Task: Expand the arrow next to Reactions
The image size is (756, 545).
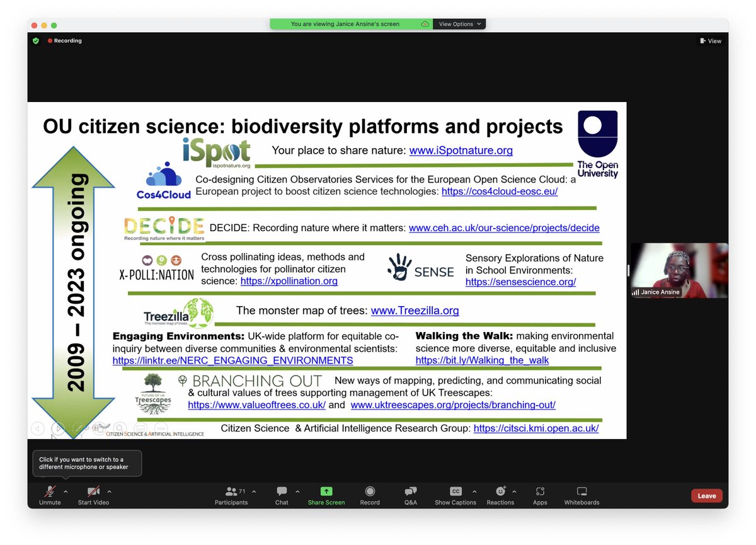Action: [514, 491]
